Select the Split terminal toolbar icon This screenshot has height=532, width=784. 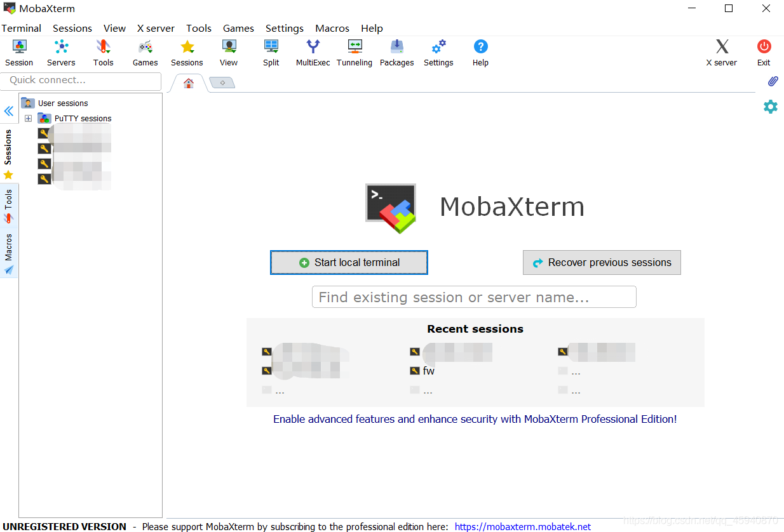[271, 53]
